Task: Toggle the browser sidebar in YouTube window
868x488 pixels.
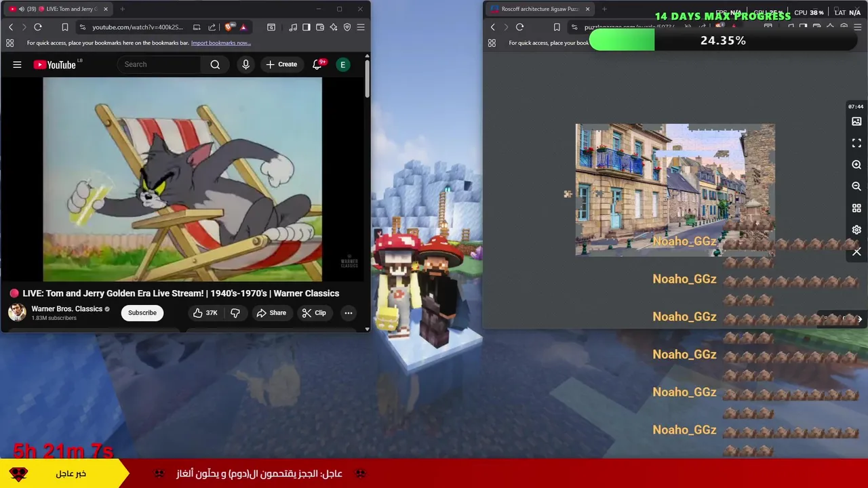Action: point(307,27)
